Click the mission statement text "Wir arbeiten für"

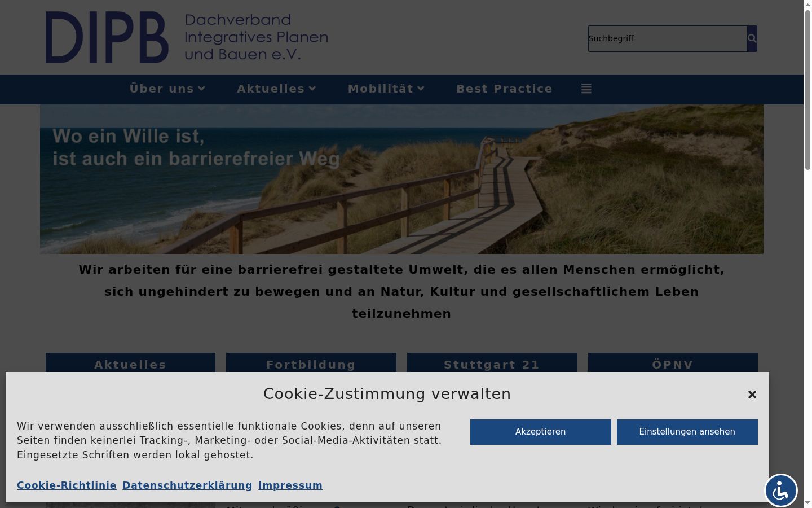click(x=401, y=292)
